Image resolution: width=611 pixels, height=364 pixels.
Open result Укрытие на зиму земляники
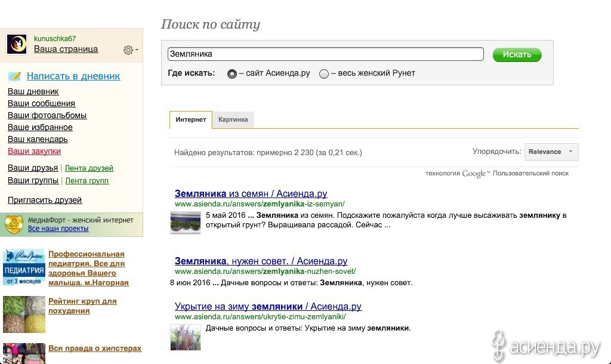[x=268, y=306]
